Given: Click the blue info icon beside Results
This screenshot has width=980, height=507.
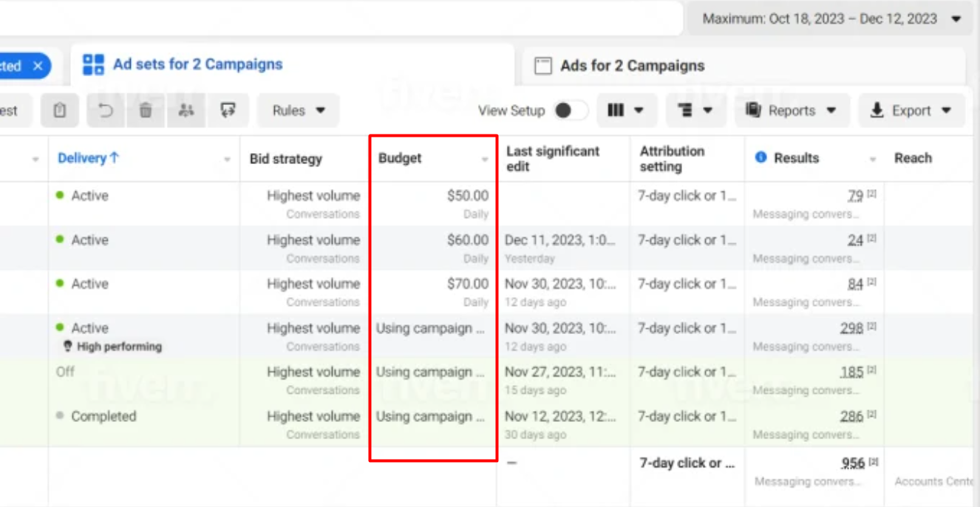Looking at the screenshot, I should click(x=760, y=157).
